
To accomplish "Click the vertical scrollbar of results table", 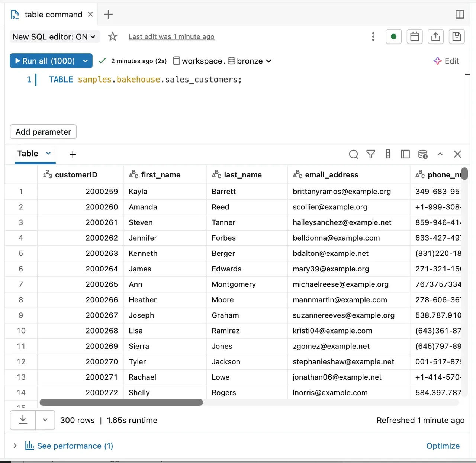I will click(x=464, y=174).
